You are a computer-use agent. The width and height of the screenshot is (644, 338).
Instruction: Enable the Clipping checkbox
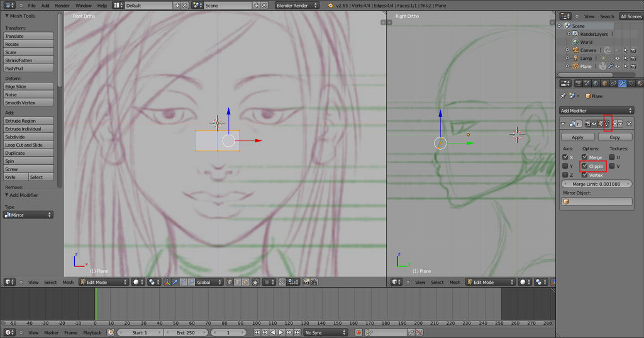[x=585, y=166]
